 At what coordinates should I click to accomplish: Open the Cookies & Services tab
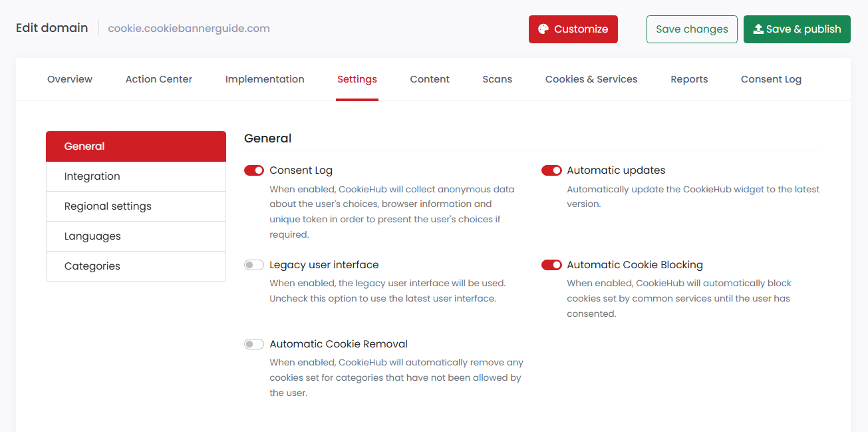pyautogui.click(x=591, y=79)
